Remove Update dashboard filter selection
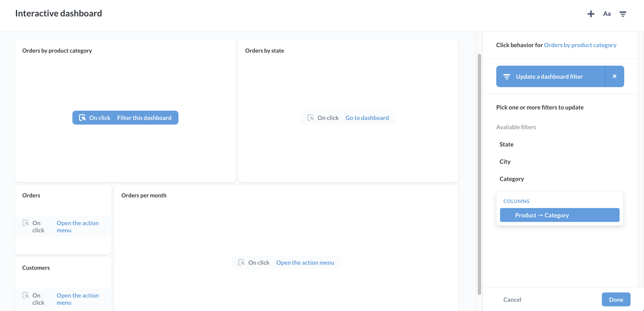Screen dimensions: 644x311 tap(615, 76)
